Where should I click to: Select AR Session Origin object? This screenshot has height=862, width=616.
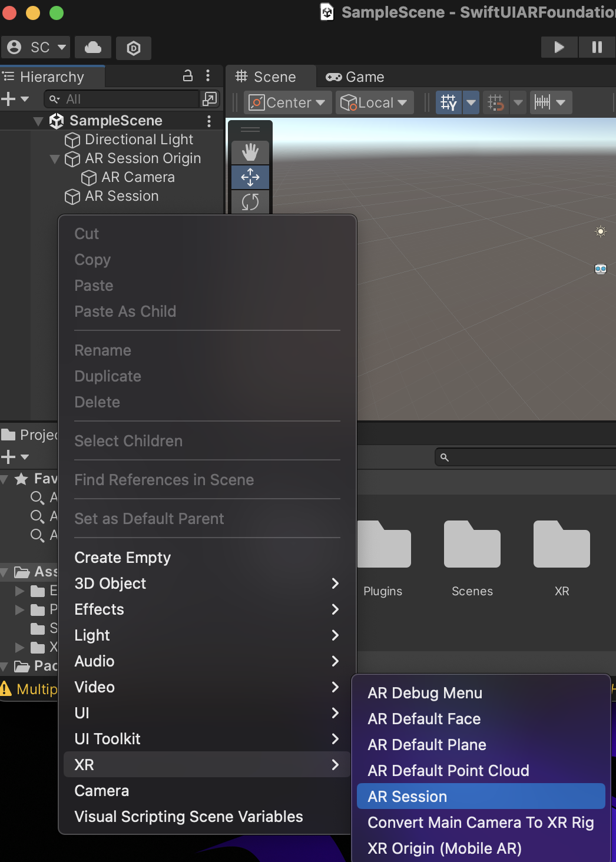[143, 158]
